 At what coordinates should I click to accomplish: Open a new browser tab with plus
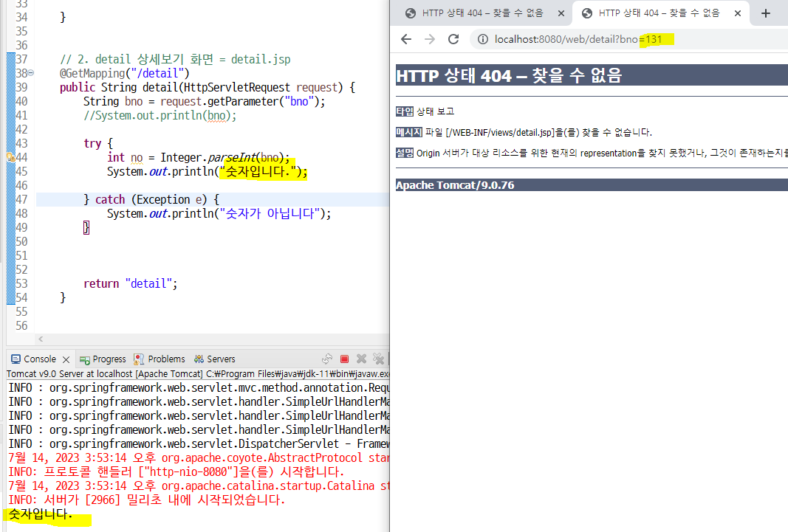(765, 13)
